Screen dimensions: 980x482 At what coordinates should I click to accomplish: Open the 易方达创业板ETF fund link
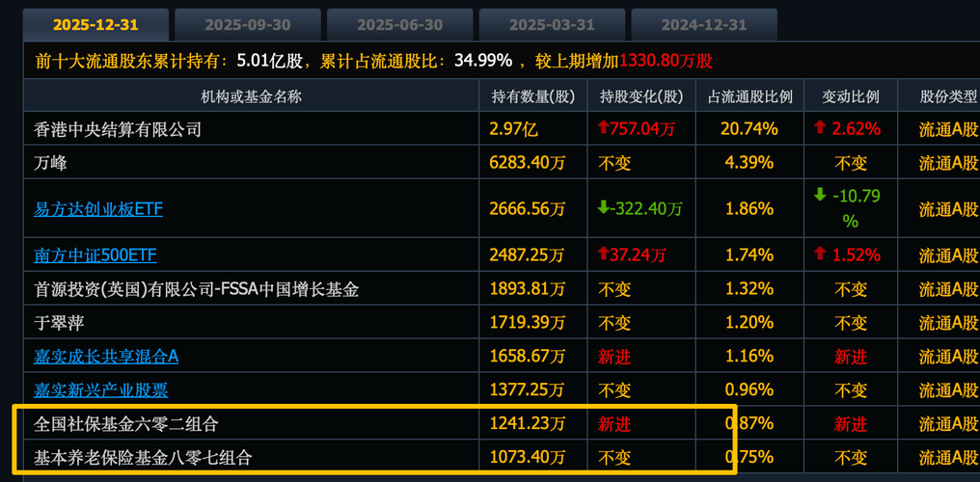(x=98, y=208)
